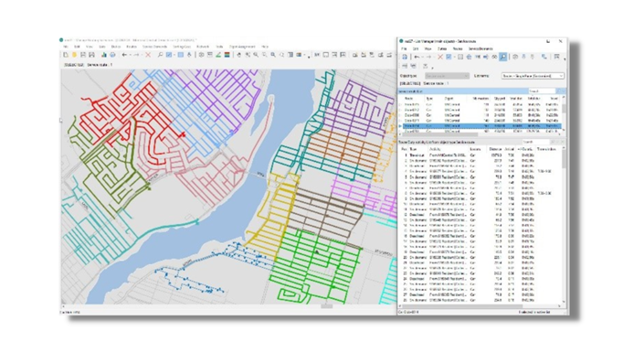Viewport: 644px width, 363px height.
Task: Activate the hand pan tool in map toolbar
Action: (238, 55)
